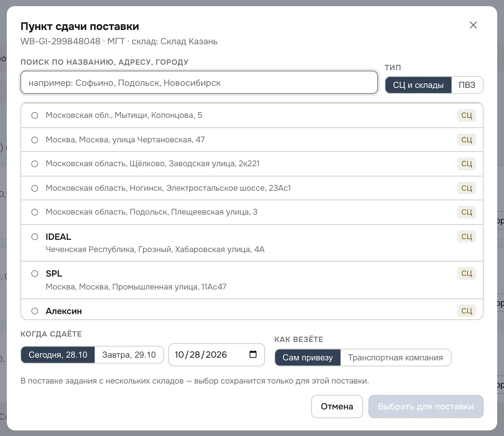504x436 pixels.
Task: Pick the Подольск, Плещеевская улица radio option
Action: (x=35, y=212)
